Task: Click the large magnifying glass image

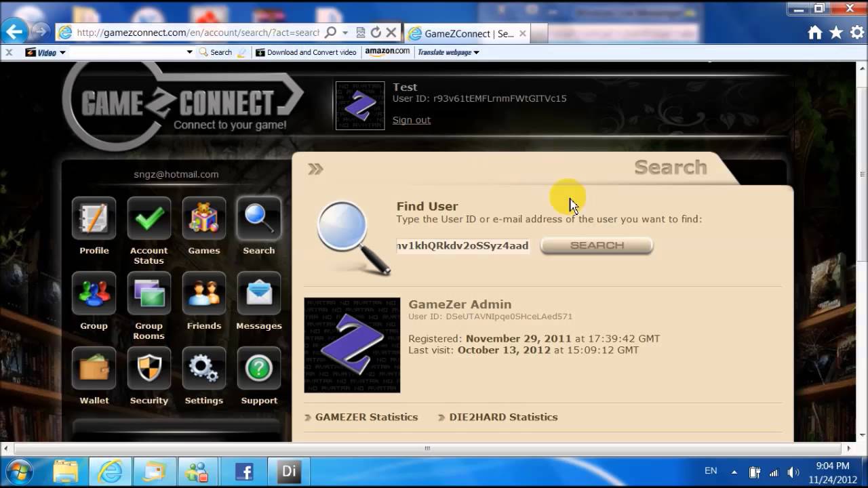Action: [x=353, y=238]
